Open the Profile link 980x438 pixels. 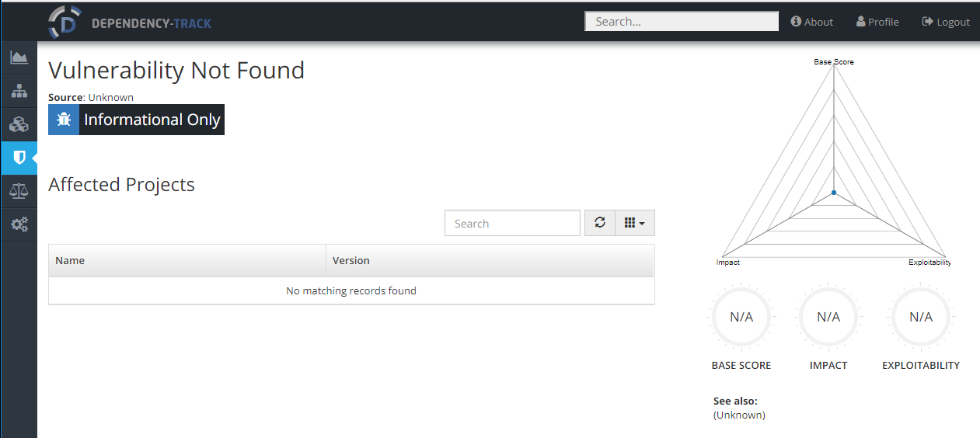coord(877,22)
